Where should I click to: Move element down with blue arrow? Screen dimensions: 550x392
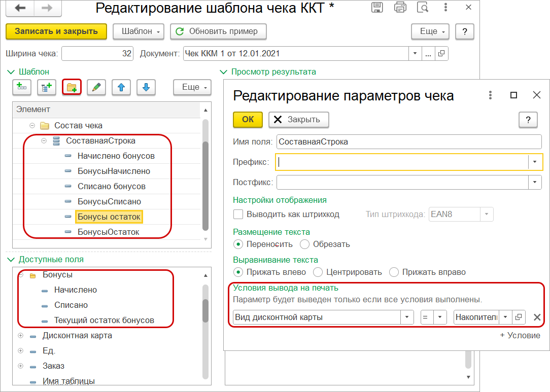[x=146, y=87]
